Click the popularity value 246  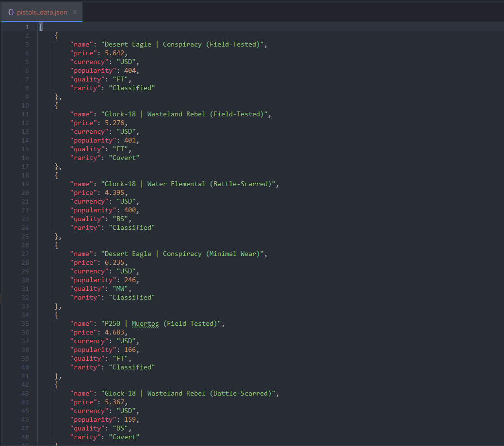(130, 280)
